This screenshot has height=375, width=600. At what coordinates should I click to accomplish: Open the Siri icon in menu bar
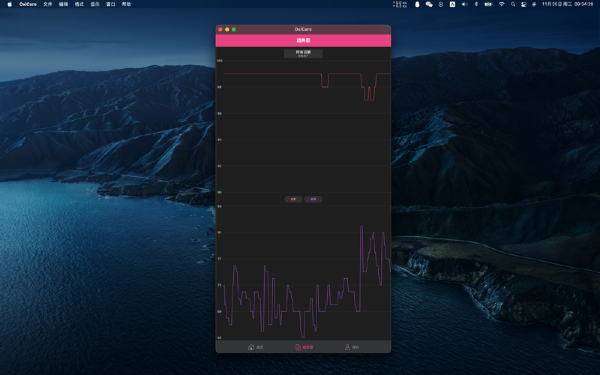[x=534, y=4]
